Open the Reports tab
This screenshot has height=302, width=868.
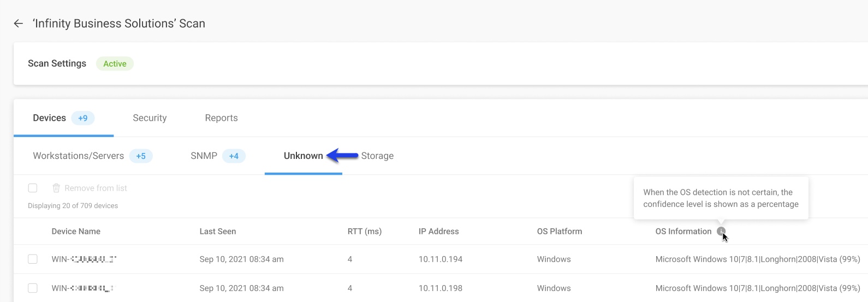point(221,118)
